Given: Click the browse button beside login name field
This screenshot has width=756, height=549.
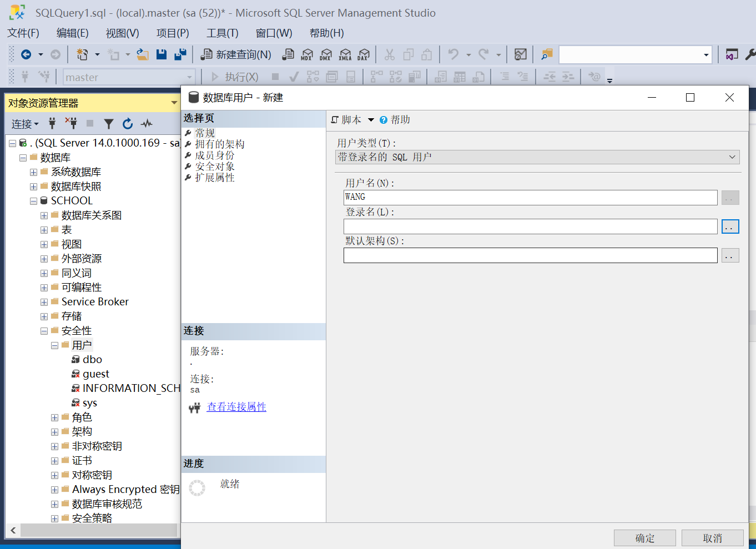Looking at the screenshot, I should point(730,226).
